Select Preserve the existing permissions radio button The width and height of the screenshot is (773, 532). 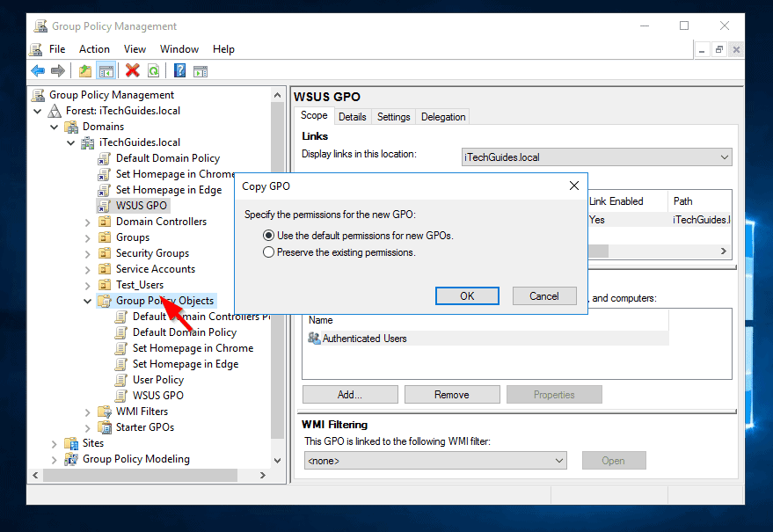click(269, 252)
